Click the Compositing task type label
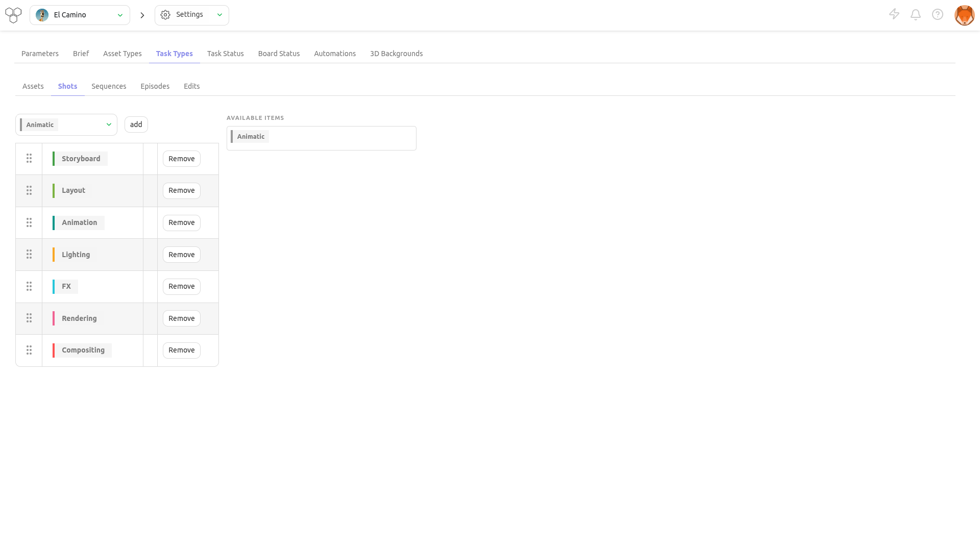980x551 pixels. click(x=82, y=350)
